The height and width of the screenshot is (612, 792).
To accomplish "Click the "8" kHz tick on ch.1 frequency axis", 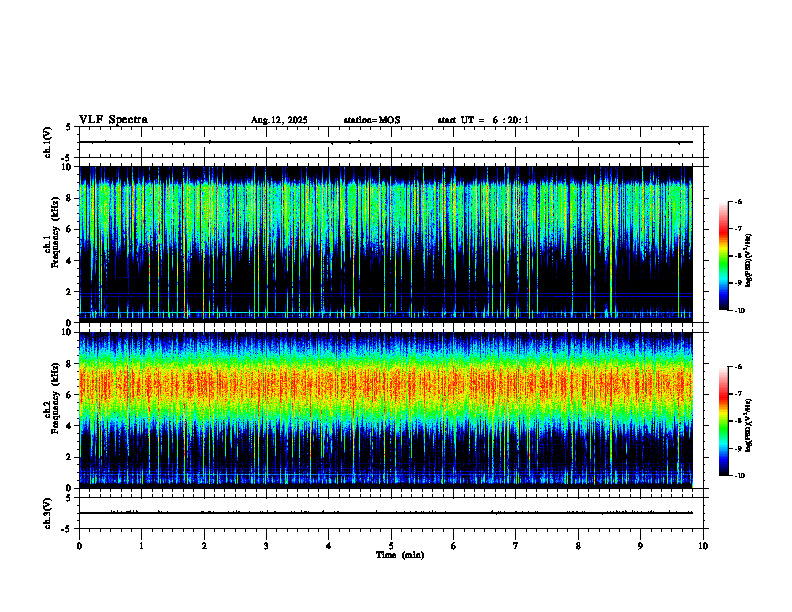I will pyautogui.click(x=71, y=198).
